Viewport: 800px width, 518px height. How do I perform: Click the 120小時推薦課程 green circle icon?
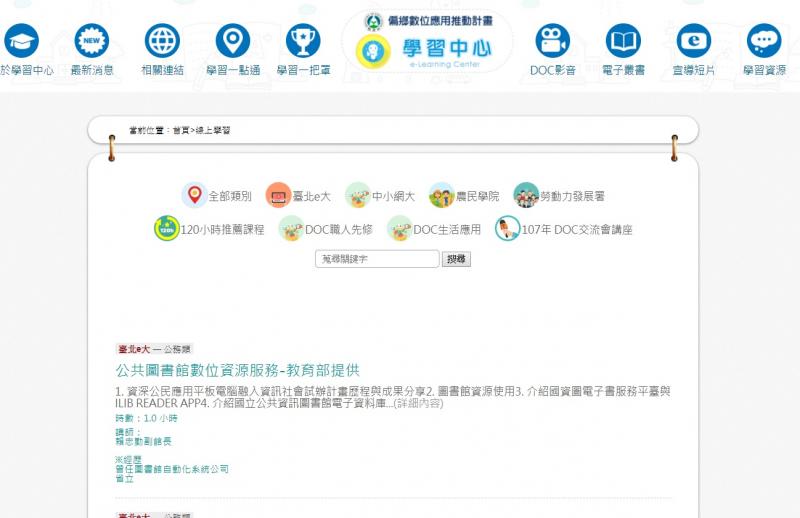(x=167, y=228)
